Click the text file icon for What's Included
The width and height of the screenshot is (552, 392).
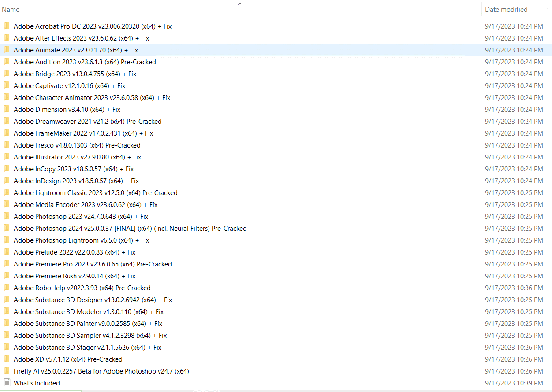coord(7,383)
